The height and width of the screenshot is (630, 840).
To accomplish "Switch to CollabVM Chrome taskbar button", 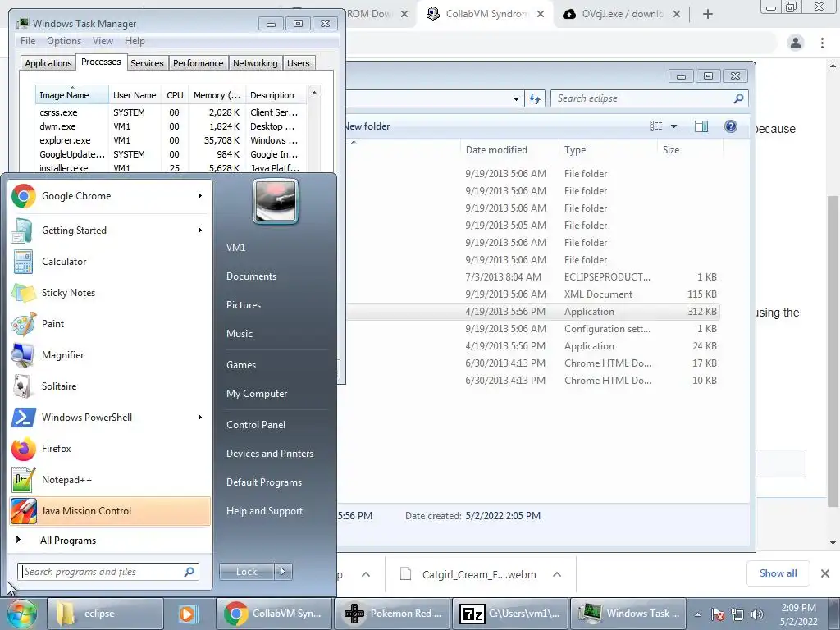I will (273, 614).
